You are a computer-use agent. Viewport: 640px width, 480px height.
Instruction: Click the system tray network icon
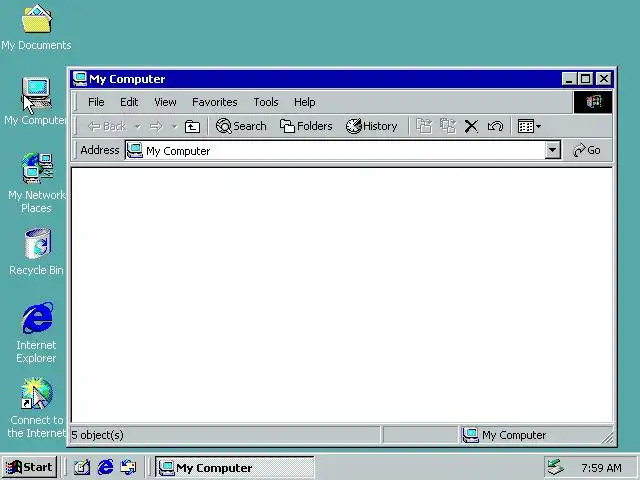point(556,468)
